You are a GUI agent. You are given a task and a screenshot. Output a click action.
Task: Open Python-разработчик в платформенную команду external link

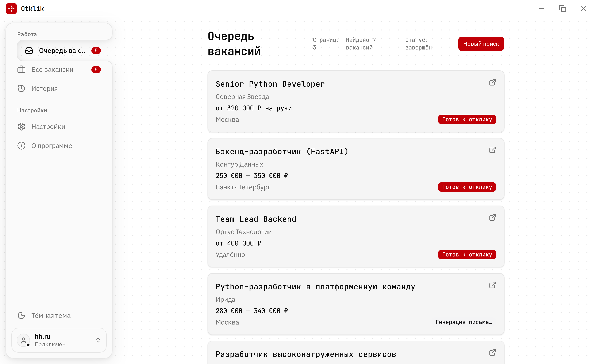click(492, 285)
